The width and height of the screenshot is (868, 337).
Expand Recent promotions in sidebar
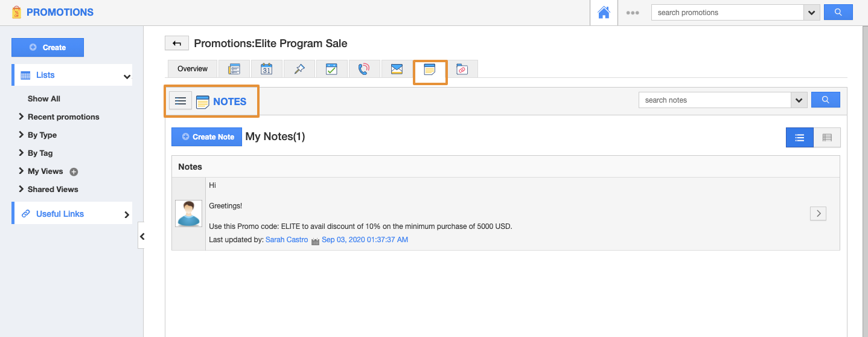63,117
